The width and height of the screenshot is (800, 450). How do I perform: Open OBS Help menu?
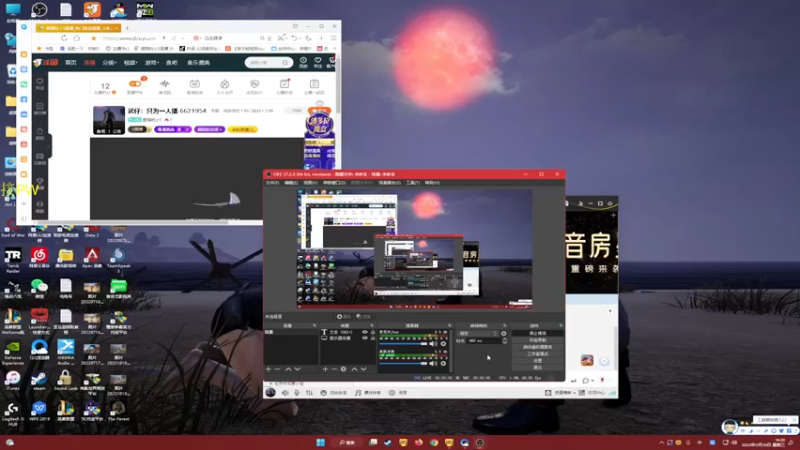(432, 183)
